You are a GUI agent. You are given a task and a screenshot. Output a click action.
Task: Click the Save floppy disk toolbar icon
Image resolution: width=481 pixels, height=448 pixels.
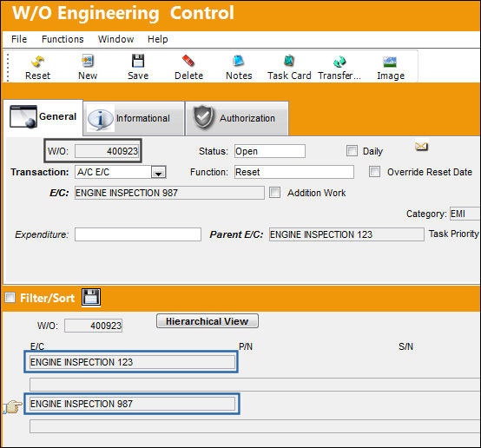pyautogui.click(x=138, y=61)
